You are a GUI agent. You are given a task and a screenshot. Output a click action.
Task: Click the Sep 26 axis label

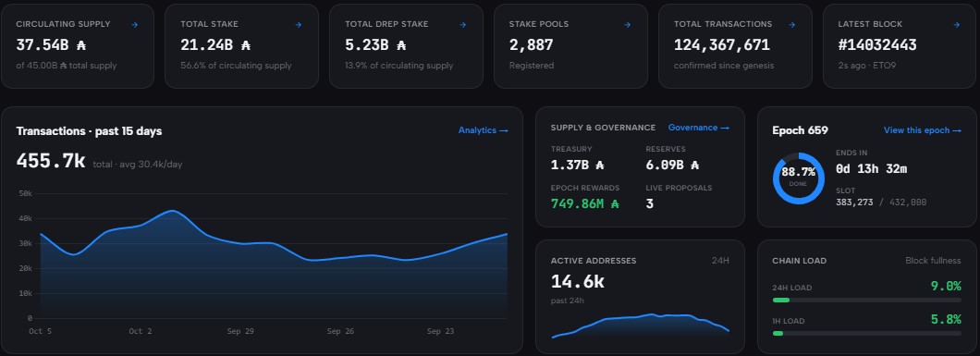[340, 332]
